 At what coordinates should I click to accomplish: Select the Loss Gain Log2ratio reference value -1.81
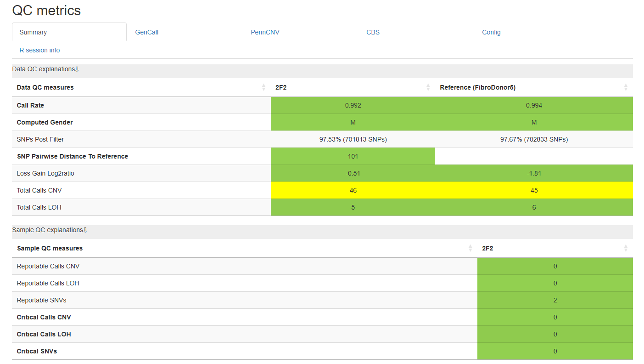(x=534, y=173)
